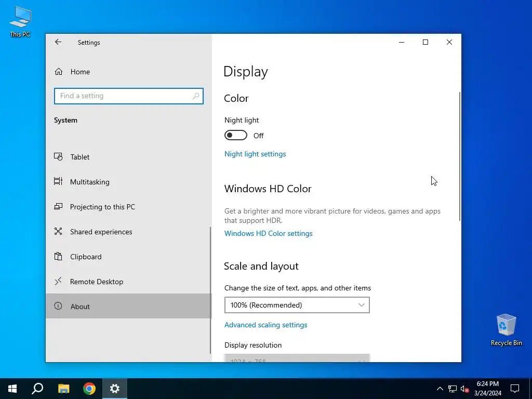The width and height of the screenshot is (532, 399).
Task: Select Shared experiences in the sidebar
Action: point(128,231)
